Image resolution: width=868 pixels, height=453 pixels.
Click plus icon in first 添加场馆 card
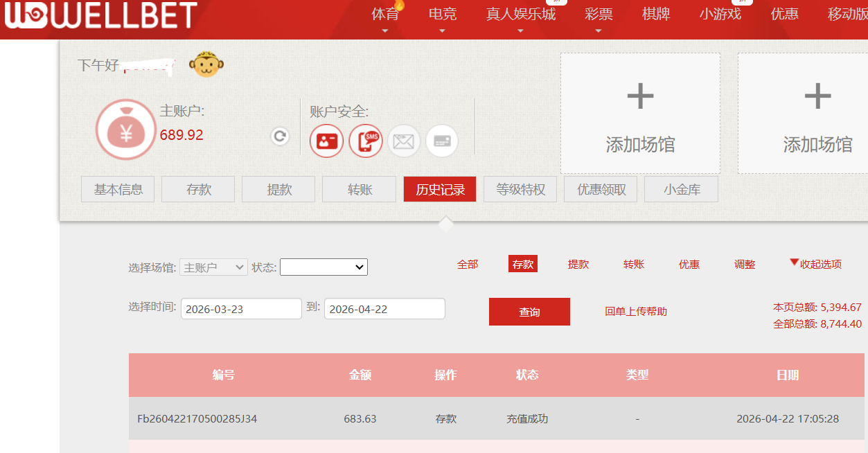(640, 96)
